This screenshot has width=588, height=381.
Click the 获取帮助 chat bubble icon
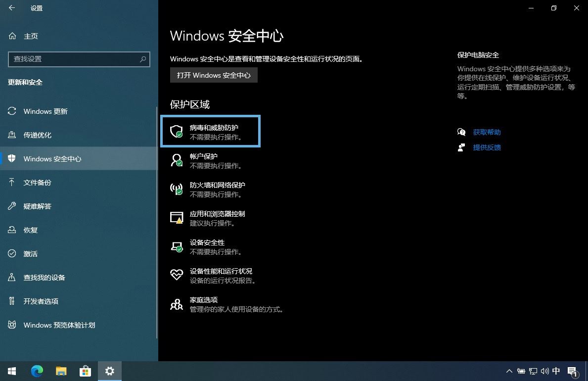point(461,132)
